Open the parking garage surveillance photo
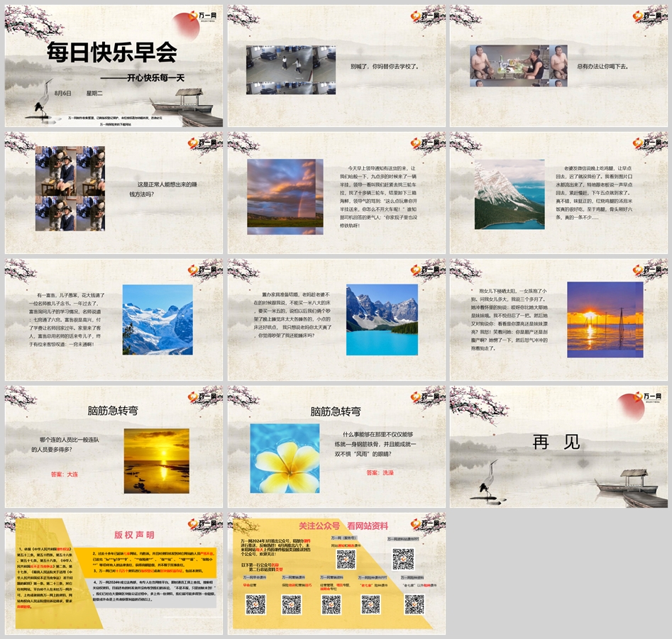Screen dimensions: 672x639 coord(290,70)
